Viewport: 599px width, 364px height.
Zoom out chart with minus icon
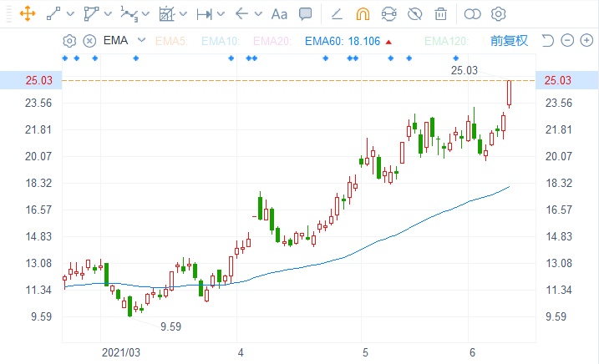(x=567, y=41)
